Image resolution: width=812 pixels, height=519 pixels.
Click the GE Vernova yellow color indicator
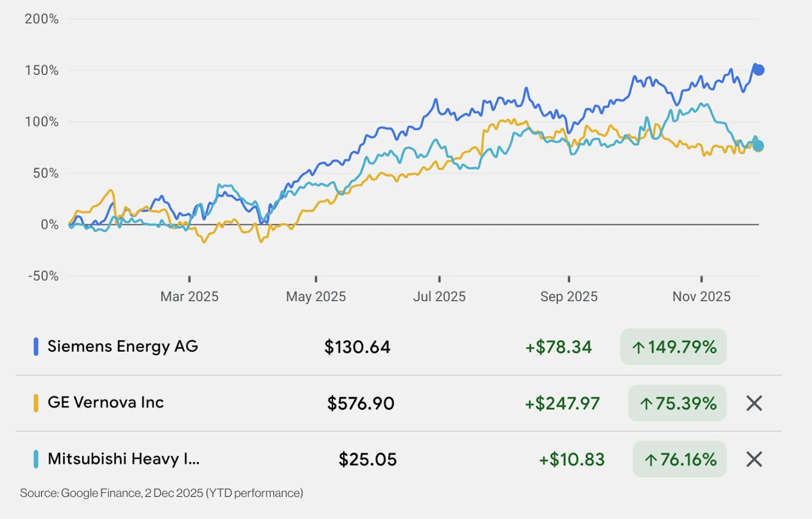click(35, 403)
